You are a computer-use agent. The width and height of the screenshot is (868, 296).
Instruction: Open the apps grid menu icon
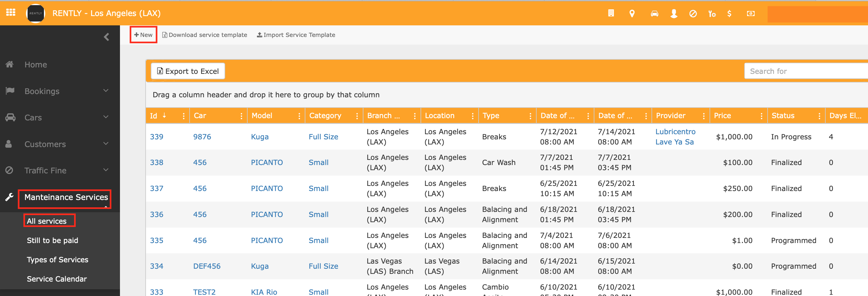click(x=11, y=13)
